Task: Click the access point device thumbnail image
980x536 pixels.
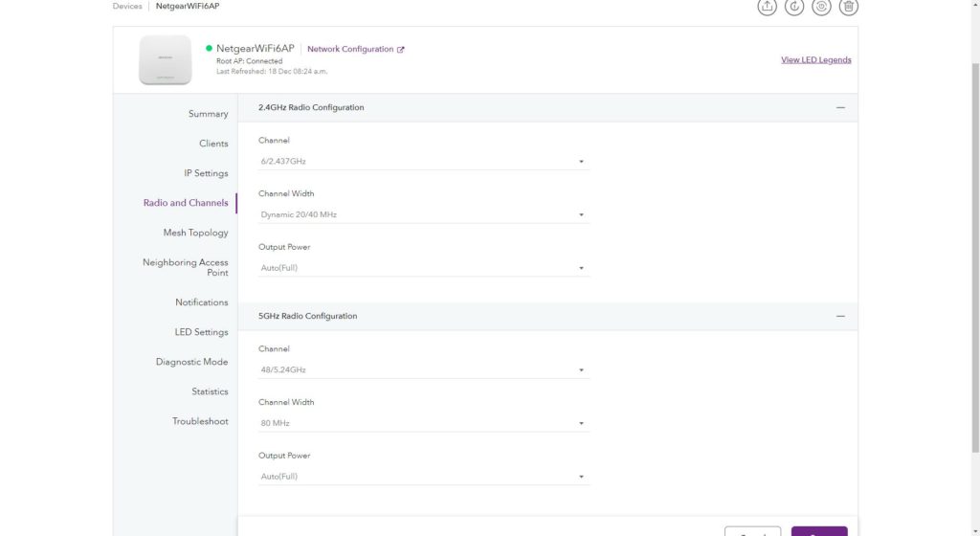Action: [165, 59]
